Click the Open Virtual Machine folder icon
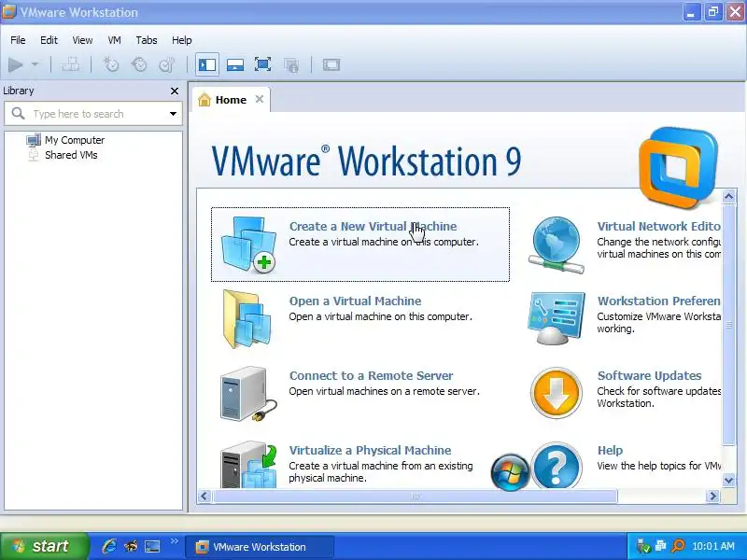747x560 pixels. pos(247,318)
